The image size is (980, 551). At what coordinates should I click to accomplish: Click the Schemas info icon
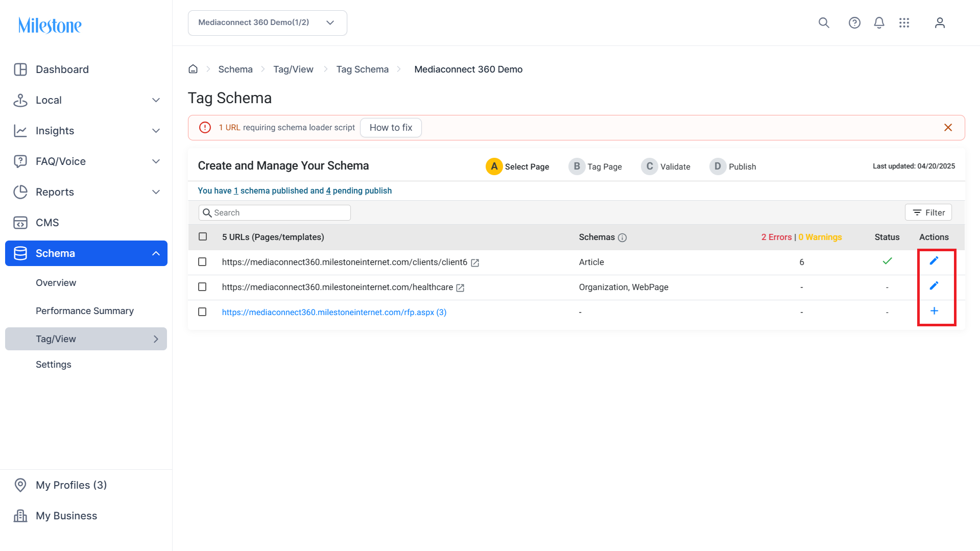(622, 237)
